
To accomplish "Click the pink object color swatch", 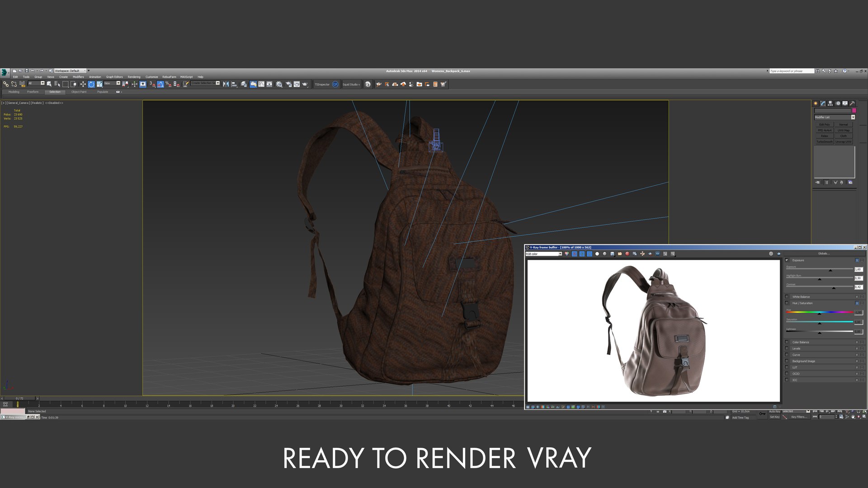I will pyautogui.click(x=854, y=111).
